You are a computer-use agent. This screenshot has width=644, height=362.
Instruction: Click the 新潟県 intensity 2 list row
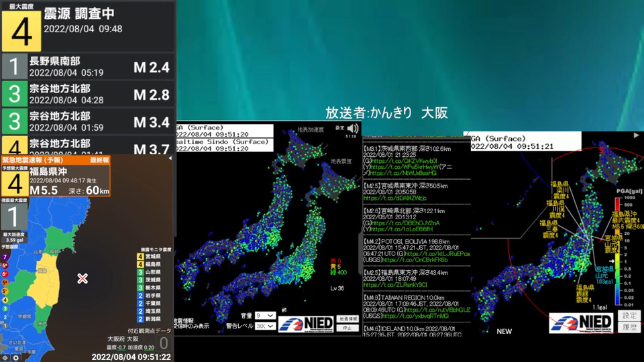[149, 319]
